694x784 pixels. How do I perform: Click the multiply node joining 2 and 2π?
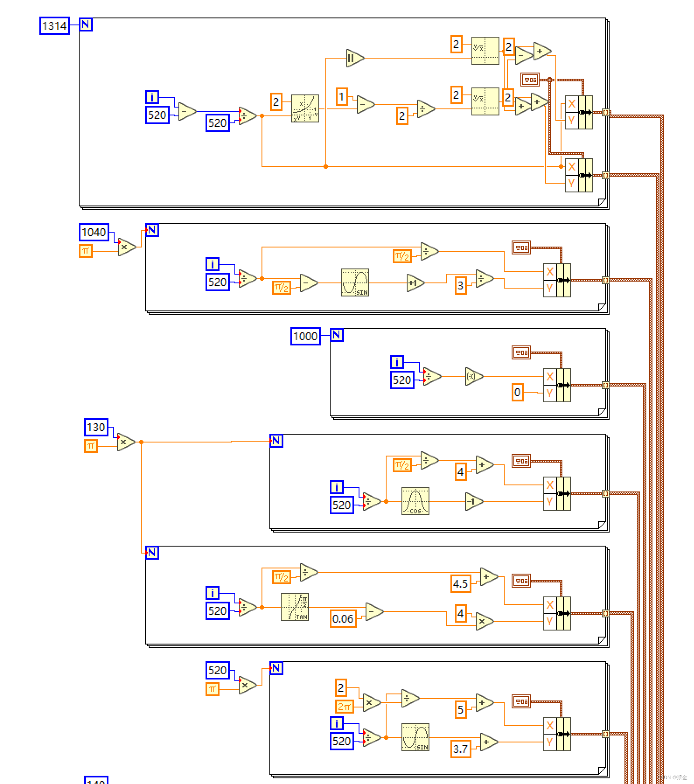point(371,703)
